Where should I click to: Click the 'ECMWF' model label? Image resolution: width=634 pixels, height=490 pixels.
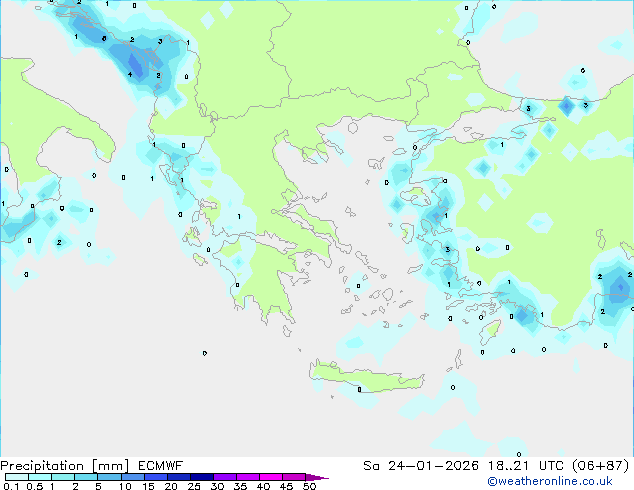[x=161, y=466]
